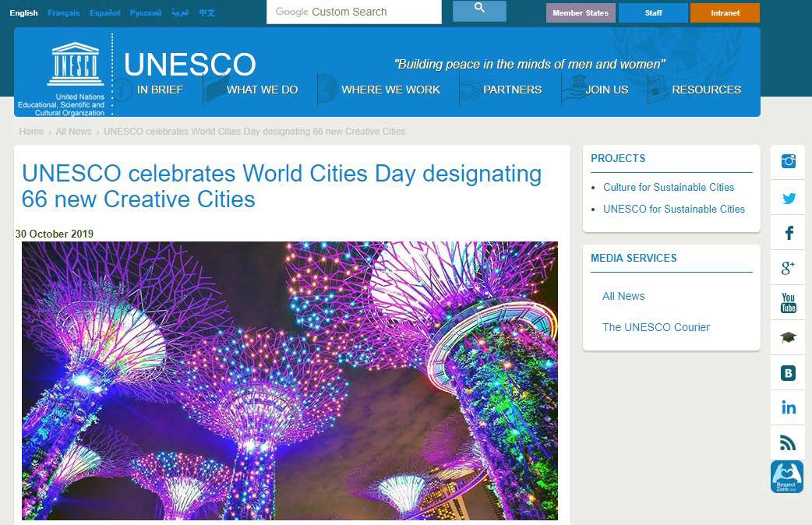Viewport: 812px width, 525px height.
Task: Open the Where We Work menu
Action: pyautogui.click(x=390, y=90)
